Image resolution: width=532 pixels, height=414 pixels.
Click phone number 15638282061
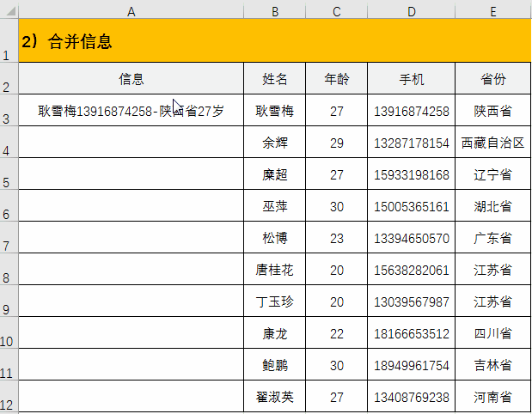tap(411, 271)
